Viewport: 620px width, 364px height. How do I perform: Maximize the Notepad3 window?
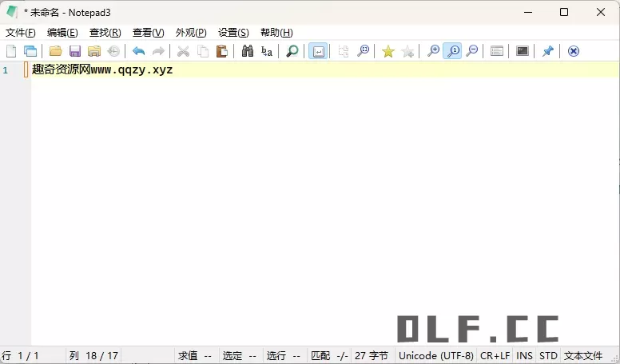click(564, 12)
